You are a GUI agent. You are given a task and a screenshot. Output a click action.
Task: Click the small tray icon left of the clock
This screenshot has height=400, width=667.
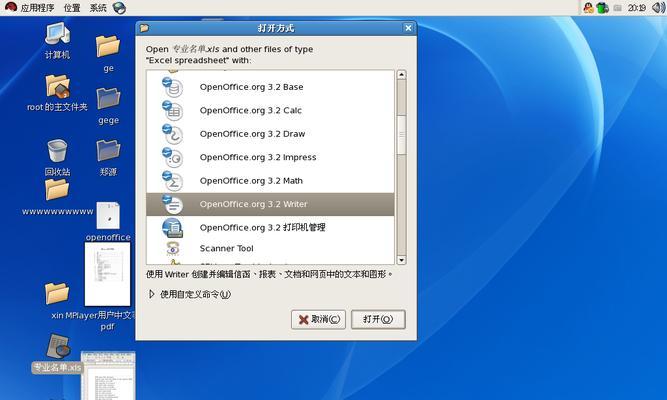click(x=618, y=8)
